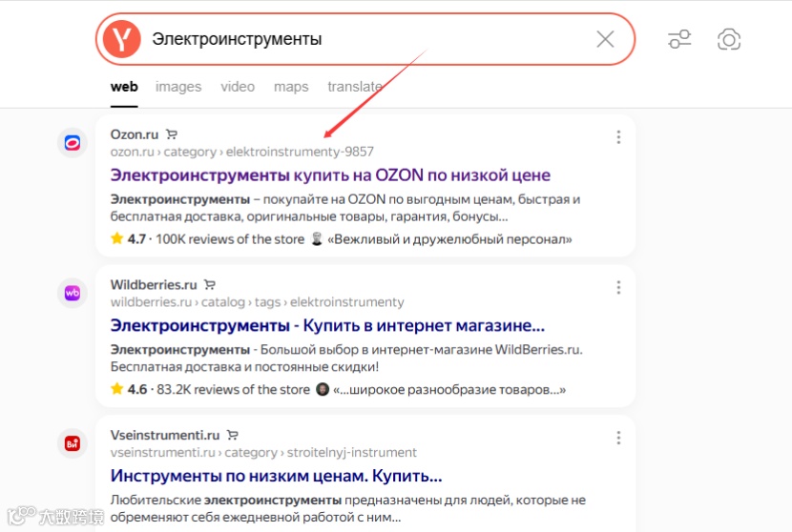Click «…широкое разнообразие товаров…» review quote
The height and width of the screenshot is (532, 792).
[x=449, y=390]
